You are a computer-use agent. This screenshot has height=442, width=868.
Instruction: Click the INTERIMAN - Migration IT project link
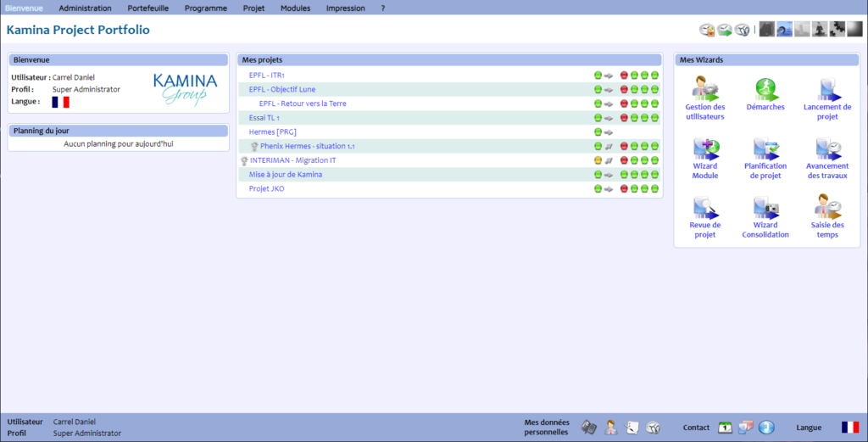(x=292, y=160)
